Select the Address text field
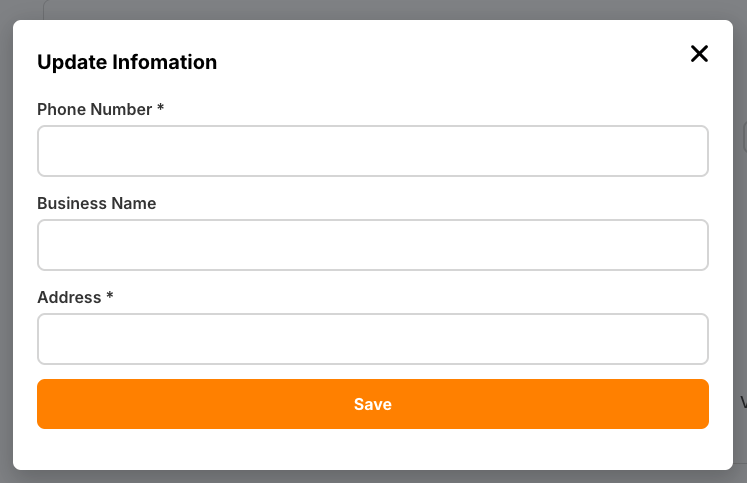Viewport: 747px width, 483px height. point(372,339)
